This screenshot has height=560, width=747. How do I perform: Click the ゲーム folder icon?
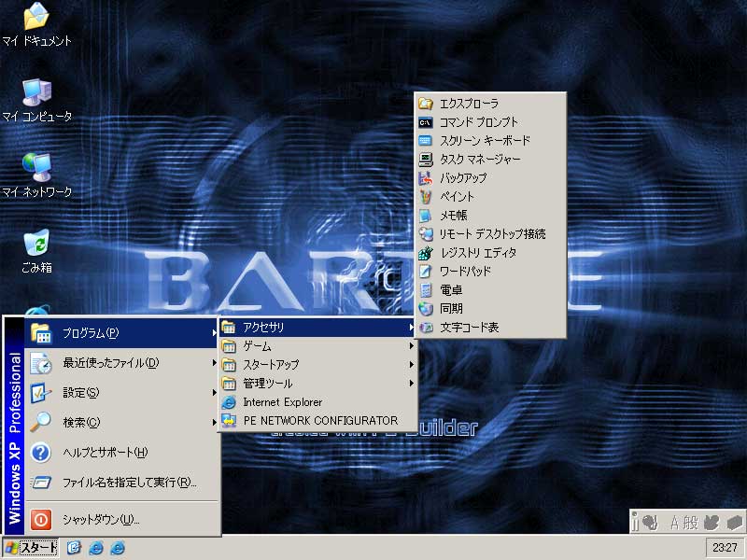(229, 346)
